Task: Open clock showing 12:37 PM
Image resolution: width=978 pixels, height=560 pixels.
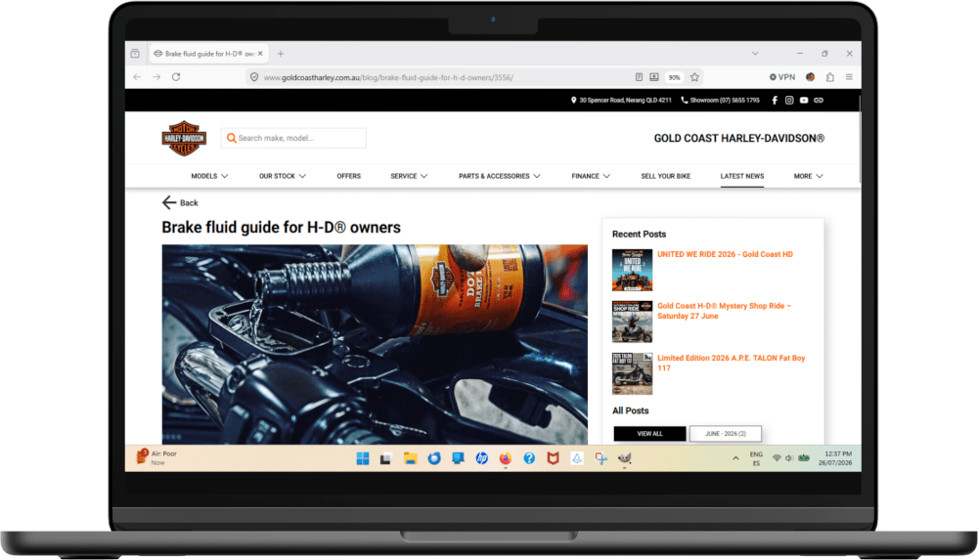Action: tap(835, 458)
